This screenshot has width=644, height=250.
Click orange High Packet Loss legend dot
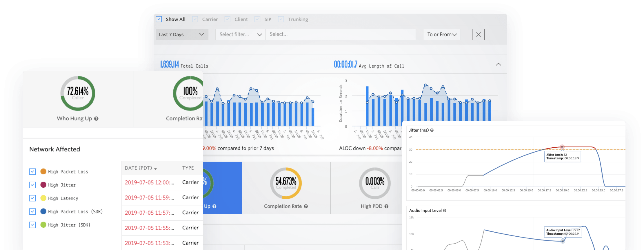coord(43,171)
